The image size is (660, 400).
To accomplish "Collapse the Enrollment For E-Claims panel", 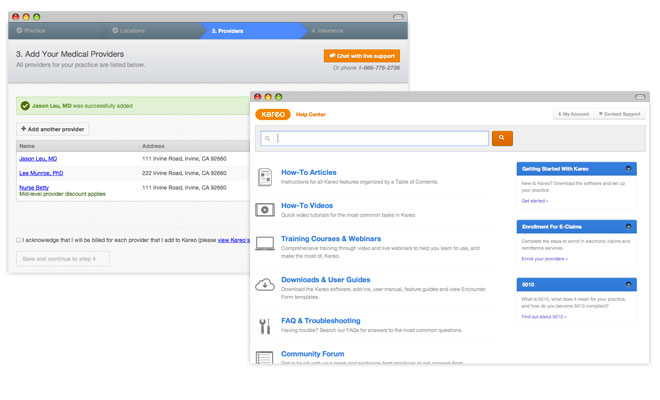I will pos(628,226).
